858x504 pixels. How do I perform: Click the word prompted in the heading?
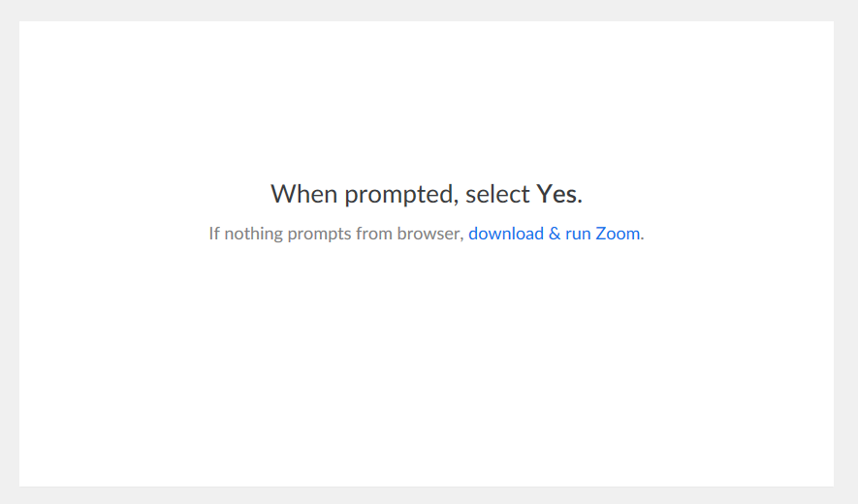click(x=398, y=196)
